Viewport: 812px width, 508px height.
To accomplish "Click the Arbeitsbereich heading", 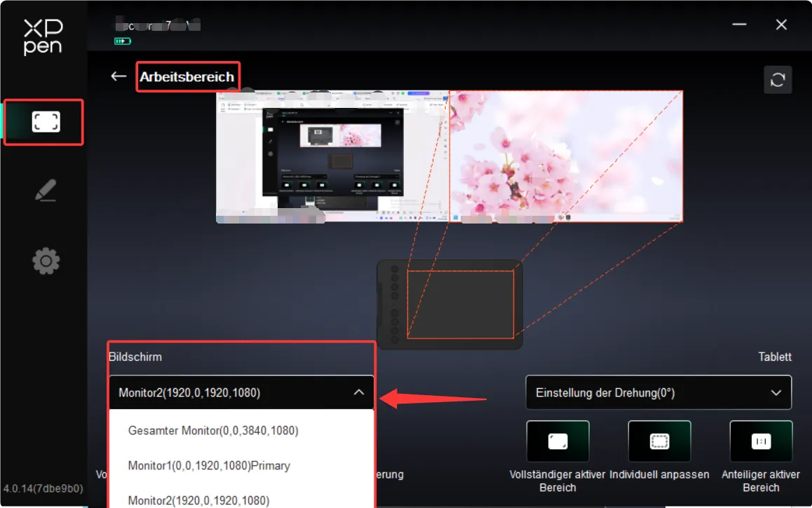I will pos(187,76).
